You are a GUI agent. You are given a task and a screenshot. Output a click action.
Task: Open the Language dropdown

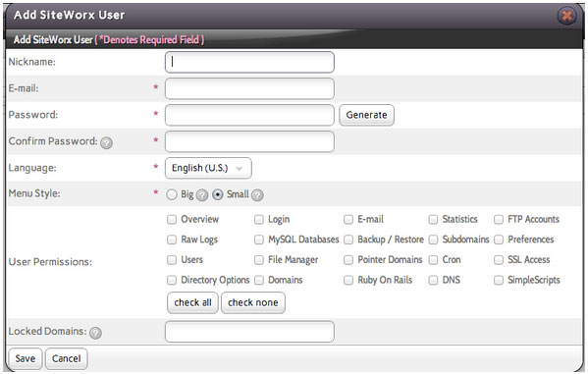tap(208, 168)
